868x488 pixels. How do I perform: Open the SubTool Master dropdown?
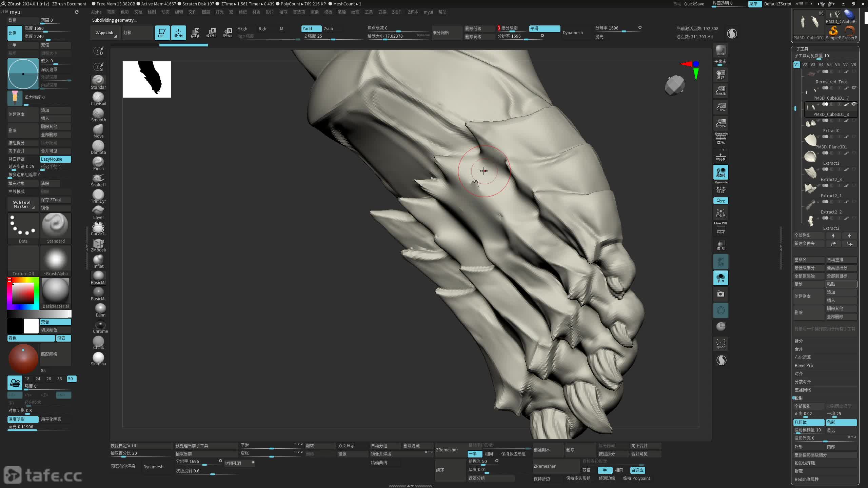pos(23,204)
